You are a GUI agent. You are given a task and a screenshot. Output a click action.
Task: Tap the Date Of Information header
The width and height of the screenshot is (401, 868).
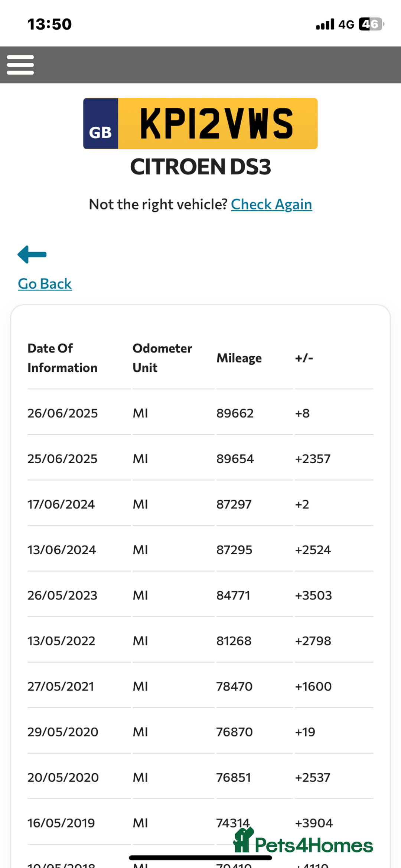62,358
